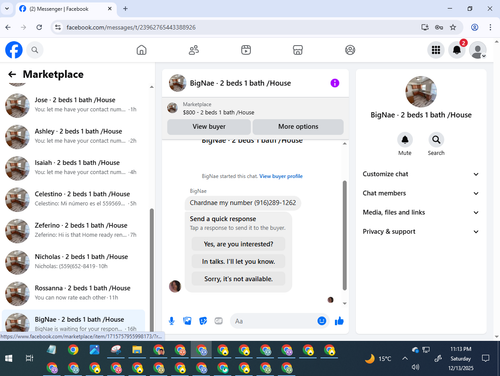
Task: Open Ashley - 2 beds 1 bath conversation
Action: click(73, 136)
